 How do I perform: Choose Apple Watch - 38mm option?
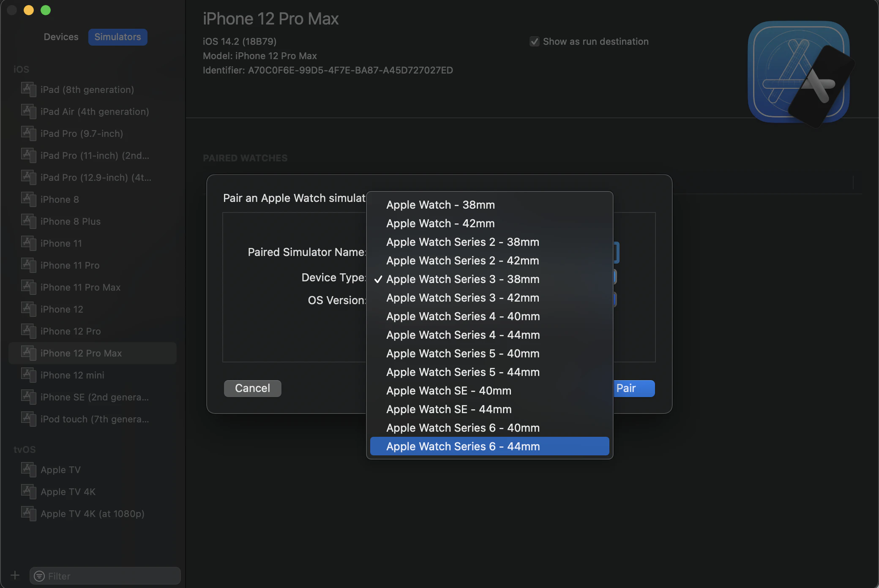pos(489,205)
